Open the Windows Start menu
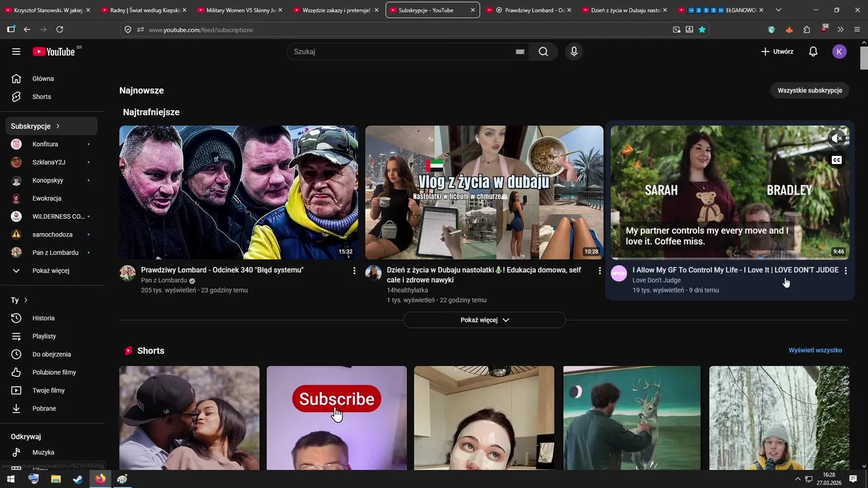This screenshot has width=868, height=488. point(11,479)
